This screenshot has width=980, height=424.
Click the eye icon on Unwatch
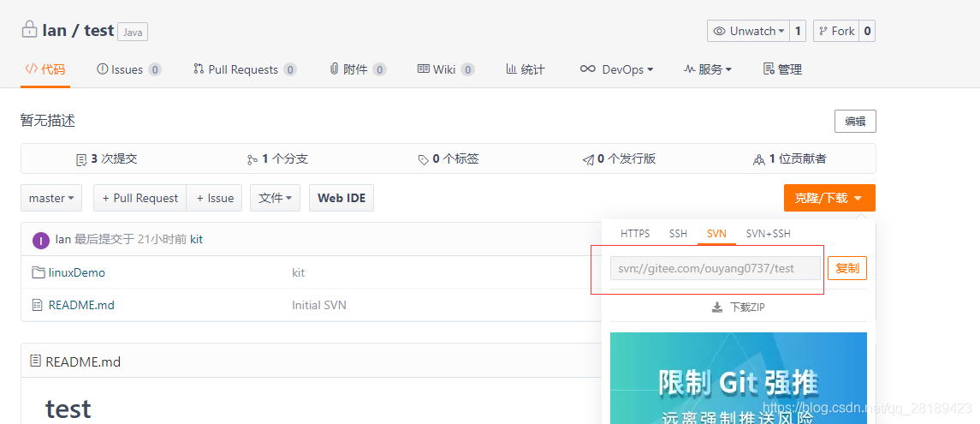(x=720, y=31)
